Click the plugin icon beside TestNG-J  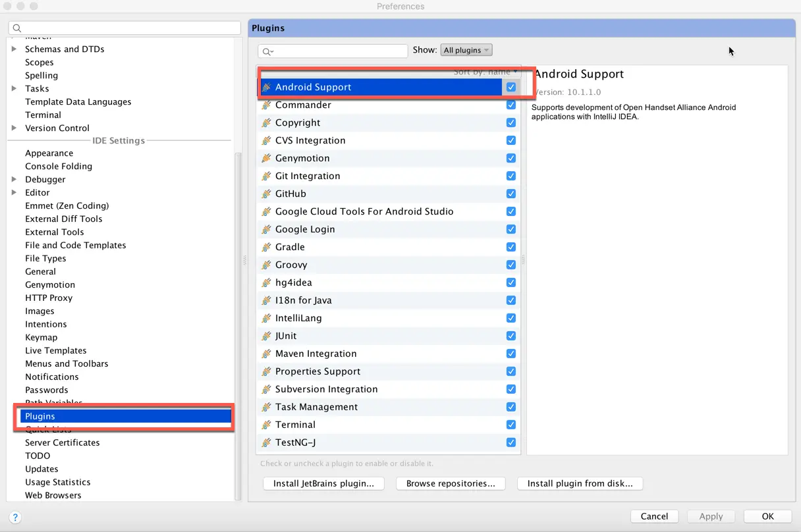266,442
